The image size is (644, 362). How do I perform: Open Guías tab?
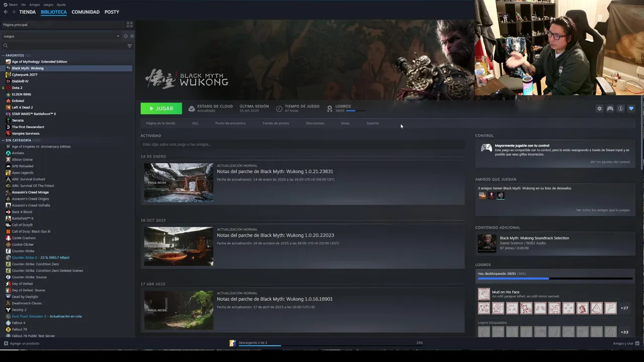pos(345,123)
